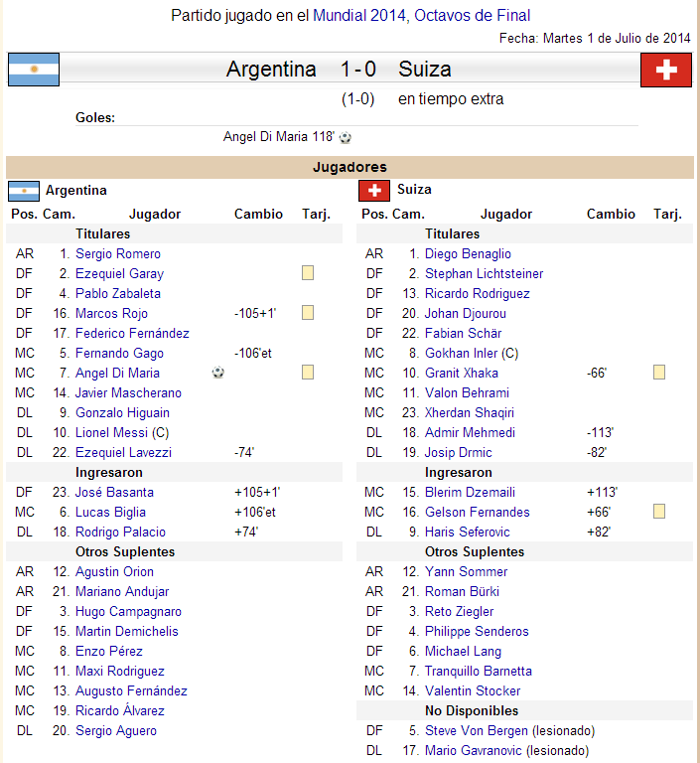This screenshot has height=763, width=700.
Task: Open Rodrigo Palacio substitute link
Action: tap(120, 532)
